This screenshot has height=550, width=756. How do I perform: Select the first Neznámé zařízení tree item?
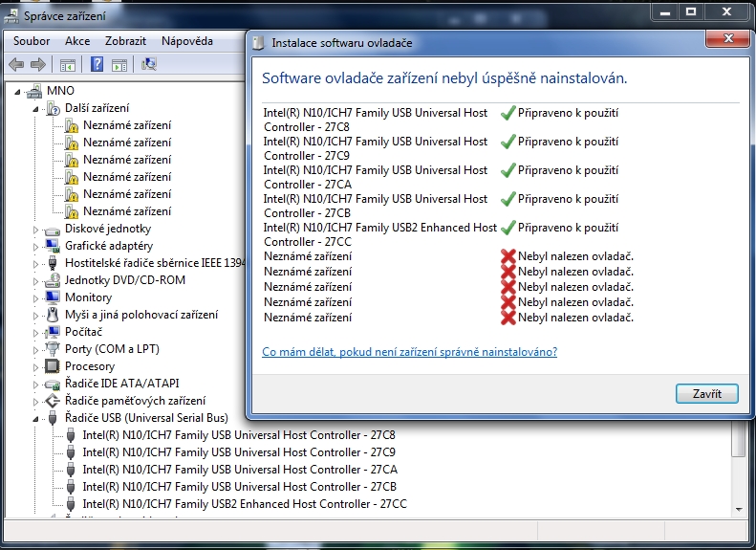click(x=127, y=125)
